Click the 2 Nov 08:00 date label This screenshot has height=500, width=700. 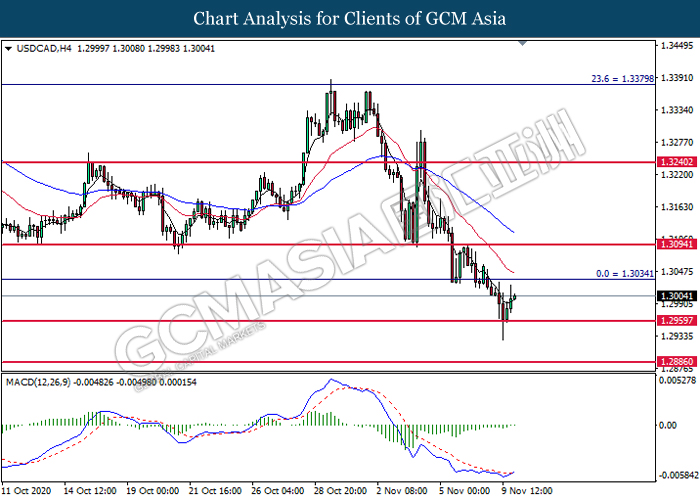402,491
